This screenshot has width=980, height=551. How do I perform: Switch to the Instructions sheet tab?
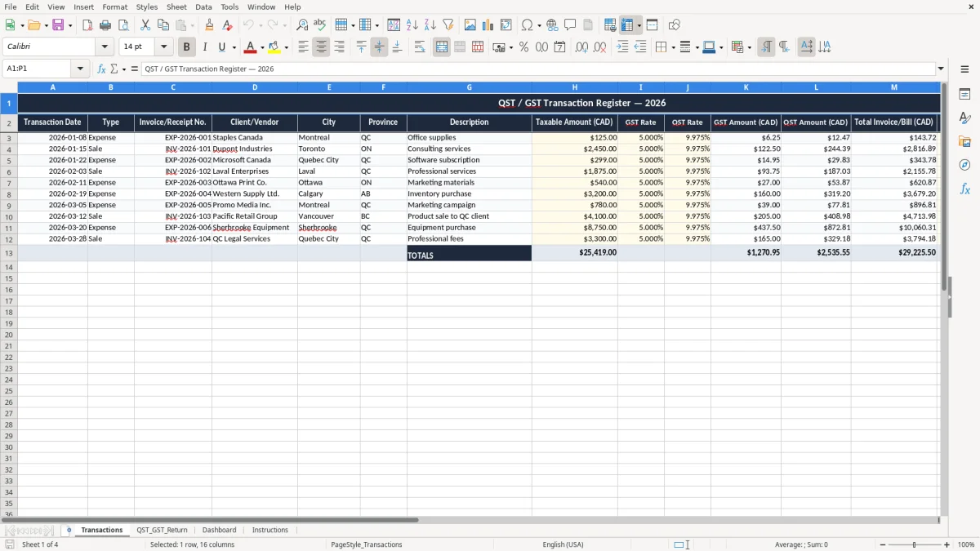click(x=270, y=530)
